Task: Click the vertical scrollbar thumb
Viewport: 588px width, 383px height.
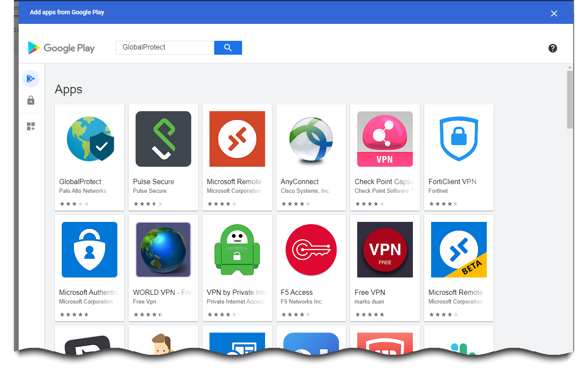Action: pos(570,99)
